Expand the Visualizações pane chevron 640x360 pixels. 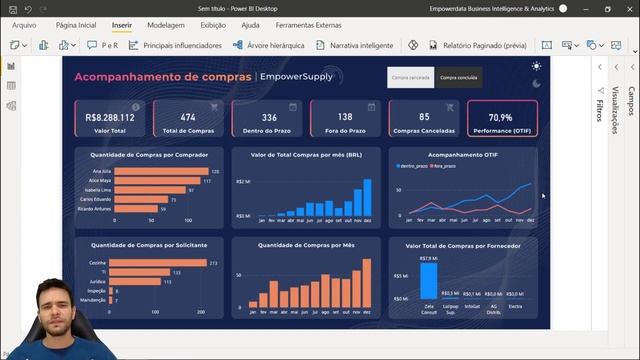(x=616, y=67)
